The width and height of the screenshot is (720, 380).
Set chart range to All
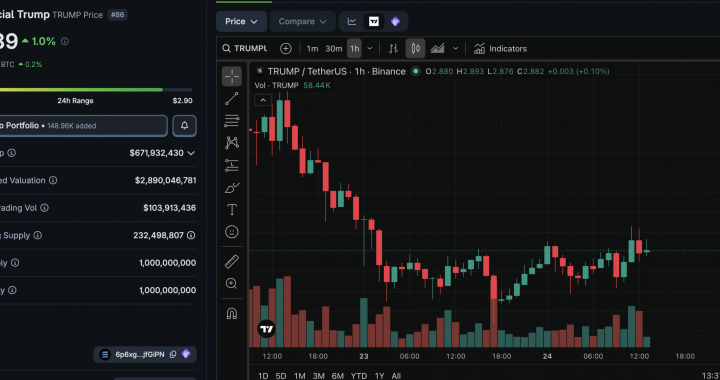coord(396,376)
